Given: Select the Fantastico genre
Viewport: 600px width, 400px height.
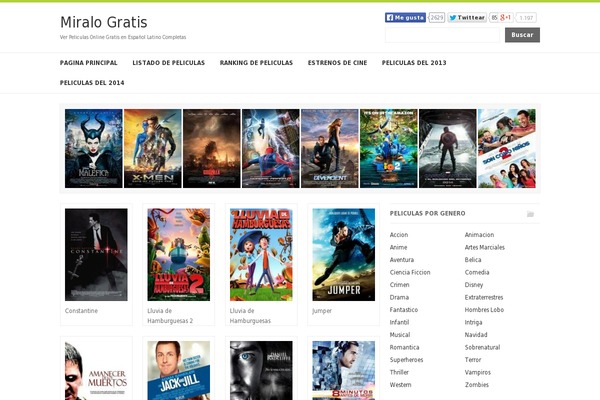Looking at the screenshot, I should click(x=404, y=310).
